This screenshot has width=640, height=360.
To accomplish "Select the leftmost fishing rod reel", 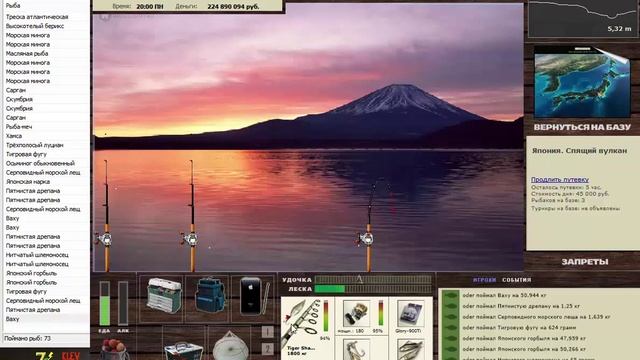I will pos(104,239).
